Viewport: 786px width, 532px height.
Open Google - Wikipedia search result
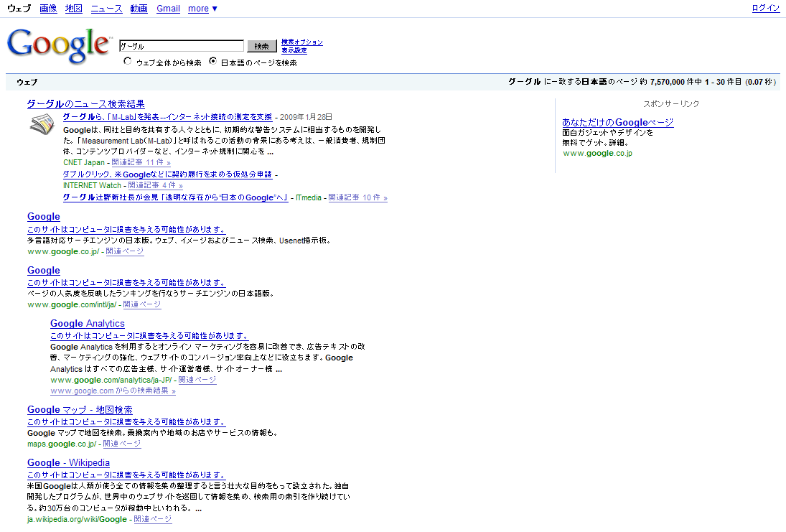(68, 463)
